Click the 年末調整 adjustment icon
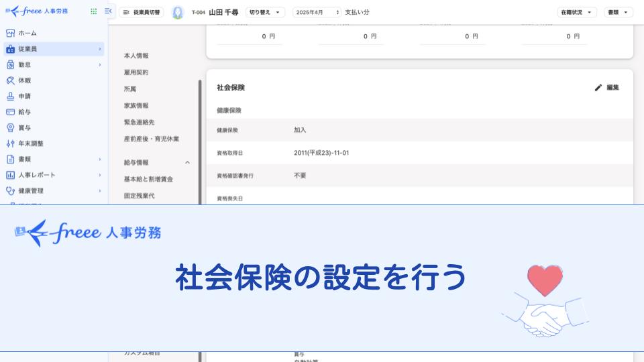This screenshot has height=362, width=644. [10, 143]
